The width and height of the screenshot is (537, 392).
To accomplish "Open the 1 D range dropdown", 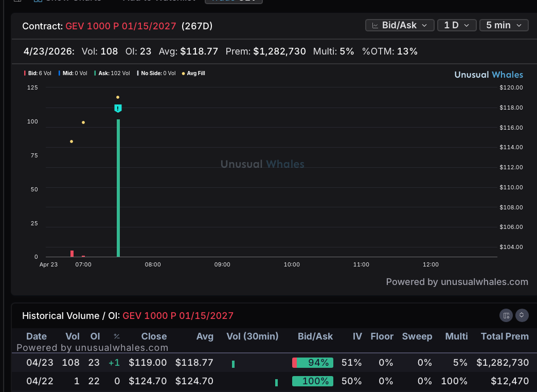I will coord(457,25).
